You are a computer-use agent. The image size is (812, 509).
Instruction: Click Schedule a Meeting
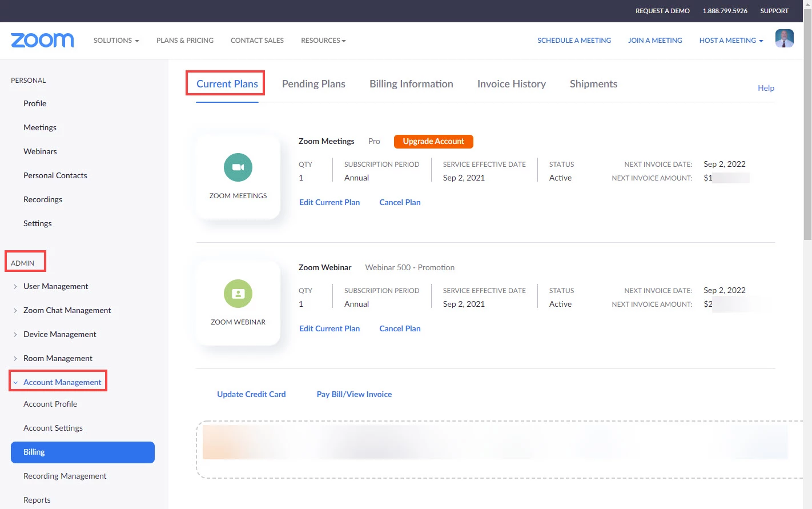[x=574, y=41]
